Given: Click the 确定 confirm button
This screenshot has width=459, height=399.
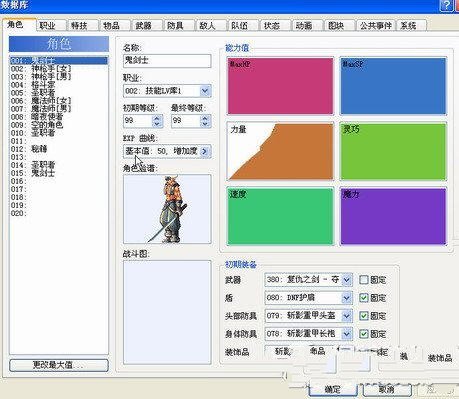Looking at the screenshot, I should pyautogui.click(x=332, y=389).
